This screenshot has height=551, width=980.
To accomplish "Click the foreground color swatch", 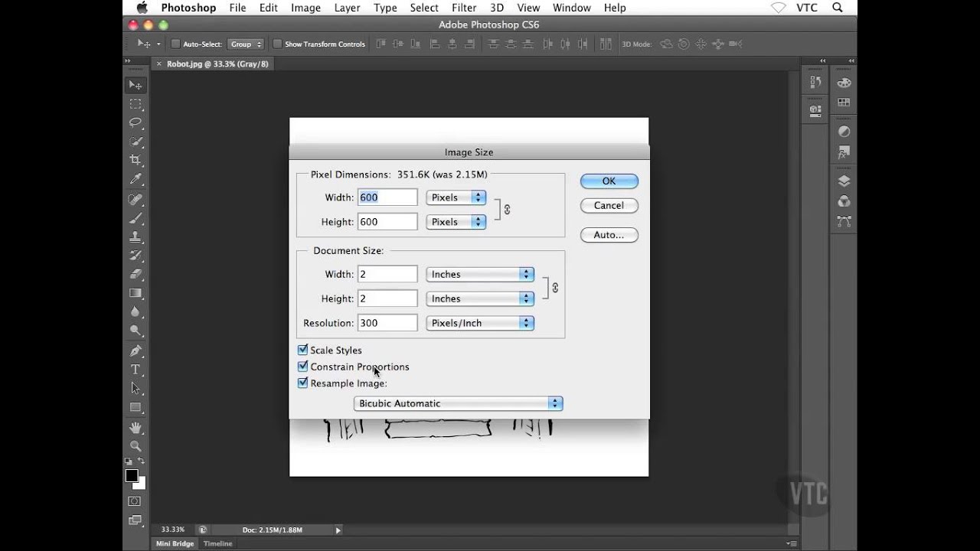I will click(132, 476).
